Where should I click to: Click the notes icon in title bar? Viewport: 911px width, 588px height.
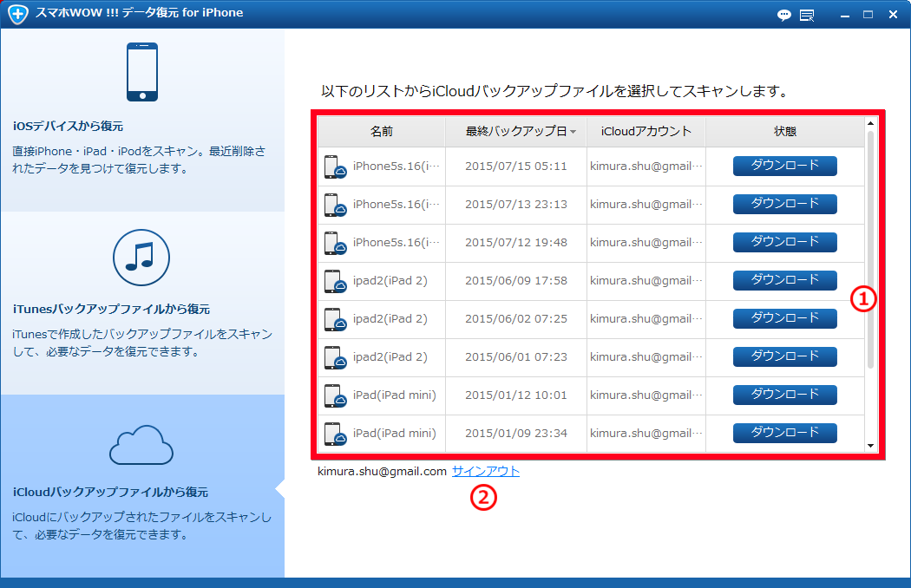tap(807, 15)
